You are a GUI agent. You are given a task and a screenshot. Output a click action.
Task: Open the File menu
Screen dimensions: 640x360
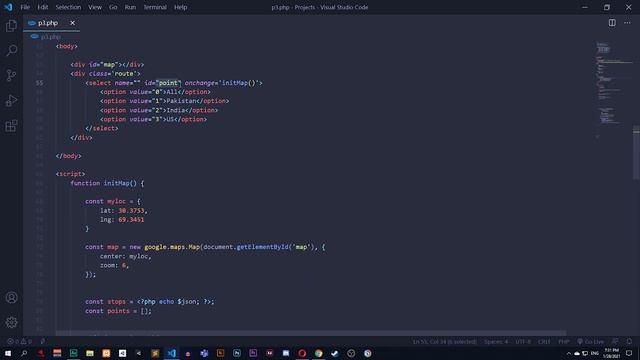coord(25,7)
